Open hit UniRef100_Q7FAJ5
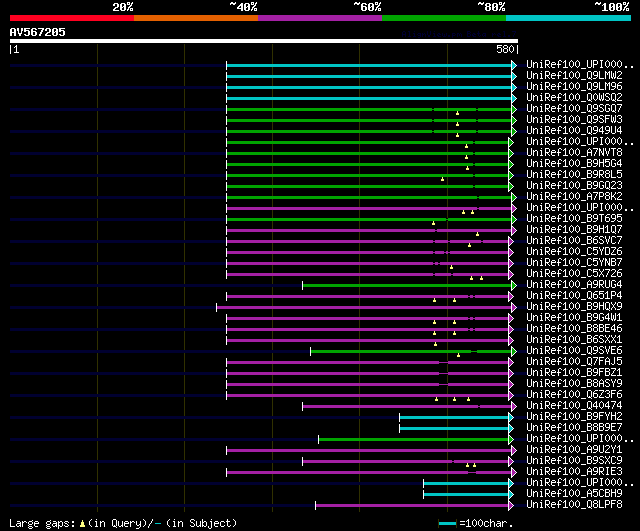This screenshot has height=531, width=640. [x=574, y=362]
